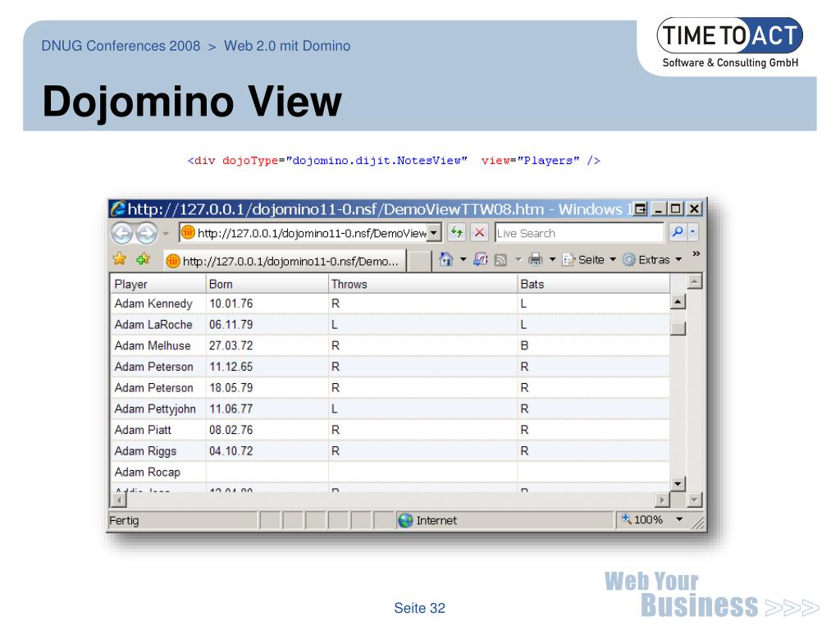Expand the toolbar overflow chevron
840x630 pixels.
pyautogui.click(x=696, y=253)
